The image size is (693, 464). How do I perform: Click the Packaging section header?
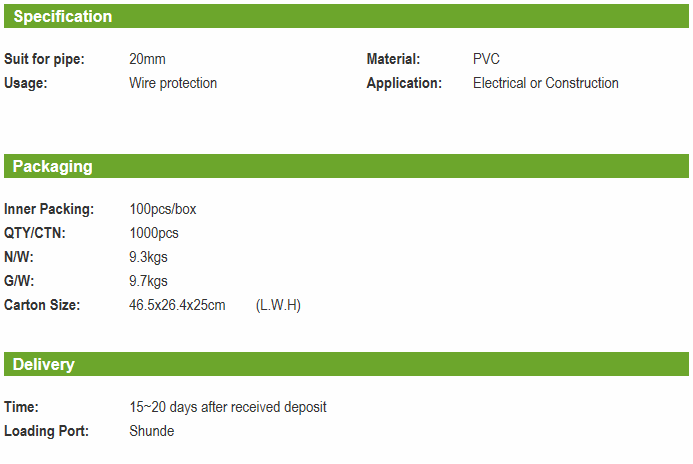click(x=52, y=166)
